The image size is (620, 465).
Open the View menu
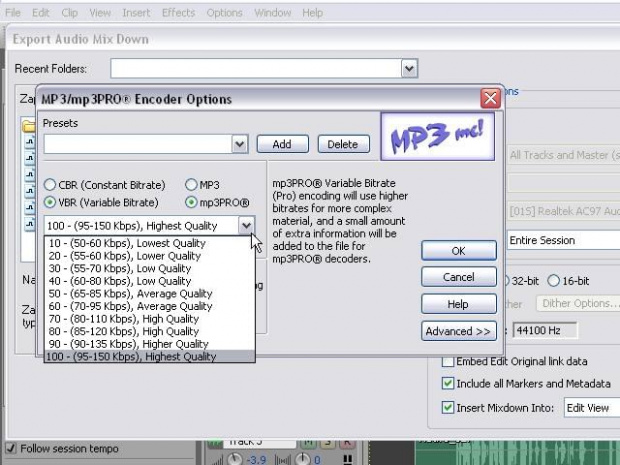coord(100,13)
